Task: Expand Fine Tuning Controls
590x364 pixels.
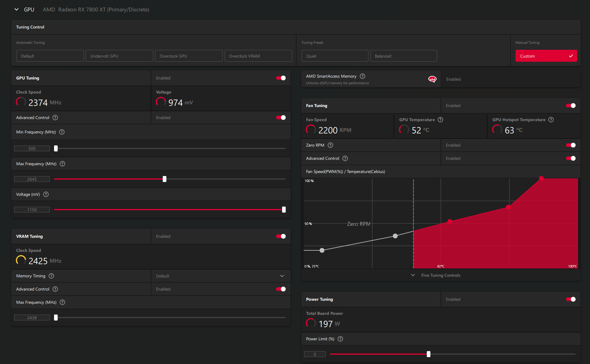Action: pos(436,275)
